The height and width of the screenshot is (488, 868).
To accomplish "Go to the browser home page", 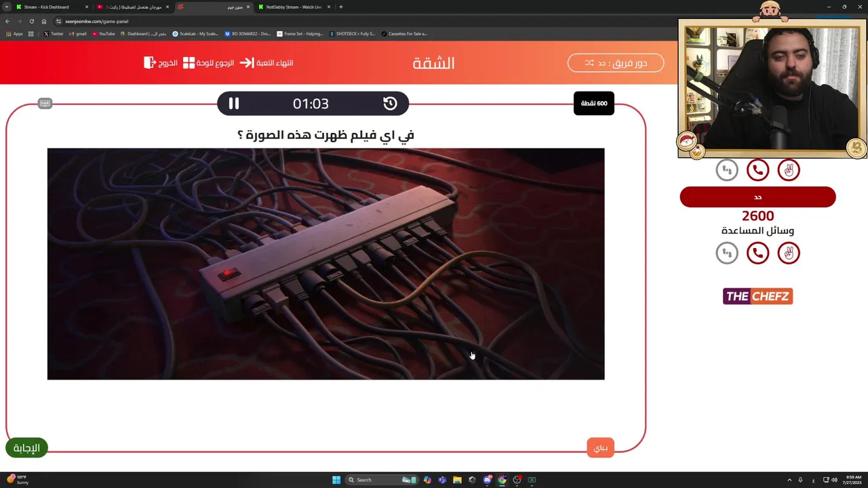I will point(44,21).
